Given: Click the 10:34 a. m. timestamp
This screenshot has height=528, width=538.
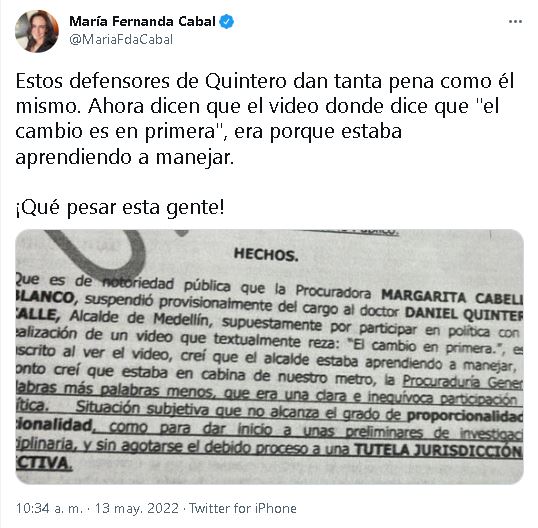Looking at the screenshot, I should click(49, 508).
